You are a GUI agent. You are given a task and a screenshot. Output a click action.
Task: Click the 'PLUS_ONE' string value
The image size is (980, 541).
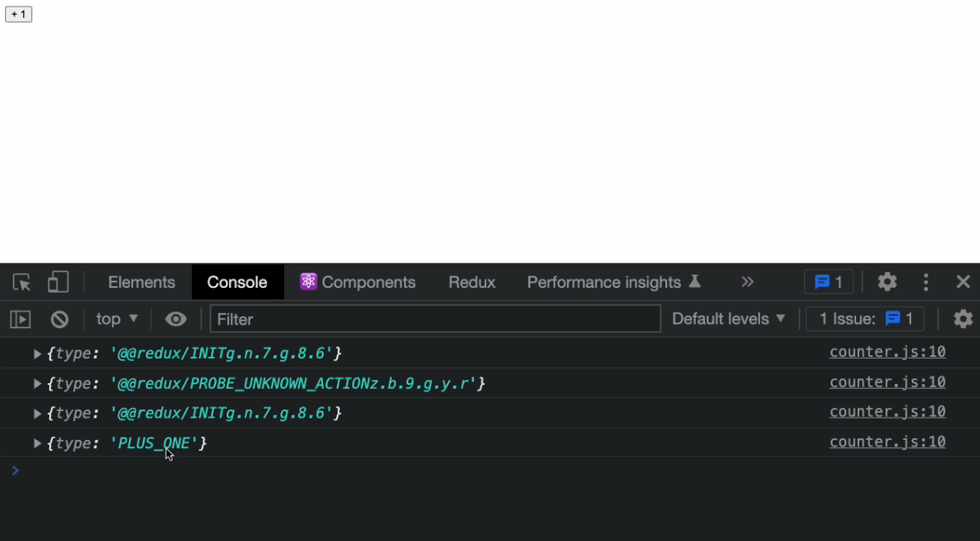154,443
